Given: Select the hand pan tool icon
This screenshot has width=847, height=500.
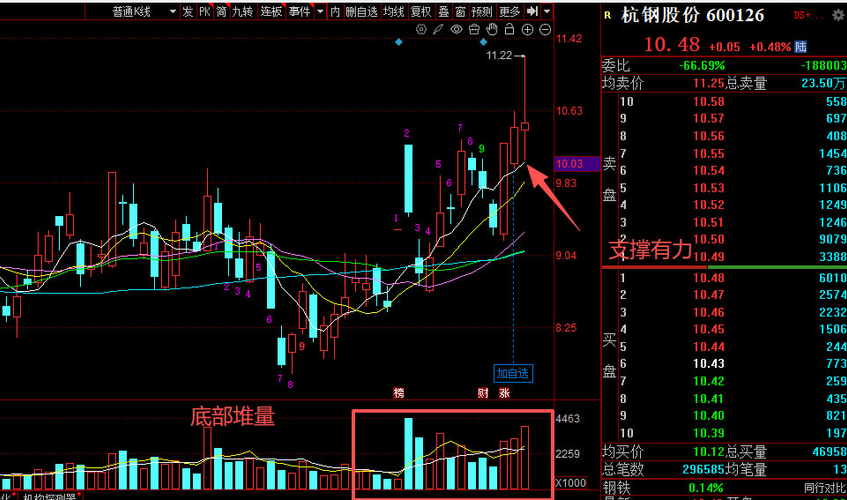Looking at the screenshot, I should coord(492,30).
